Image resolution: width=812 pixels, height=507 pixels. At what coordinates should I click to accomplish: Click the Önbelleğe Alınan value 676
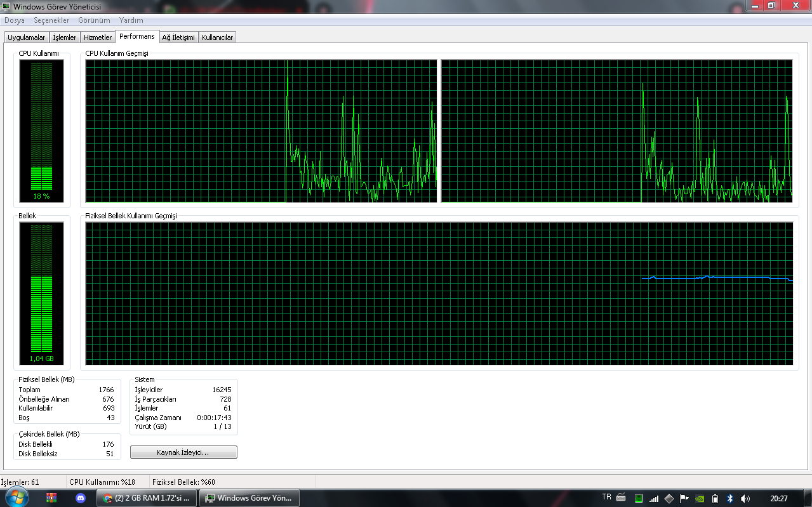tap(108, 399)
